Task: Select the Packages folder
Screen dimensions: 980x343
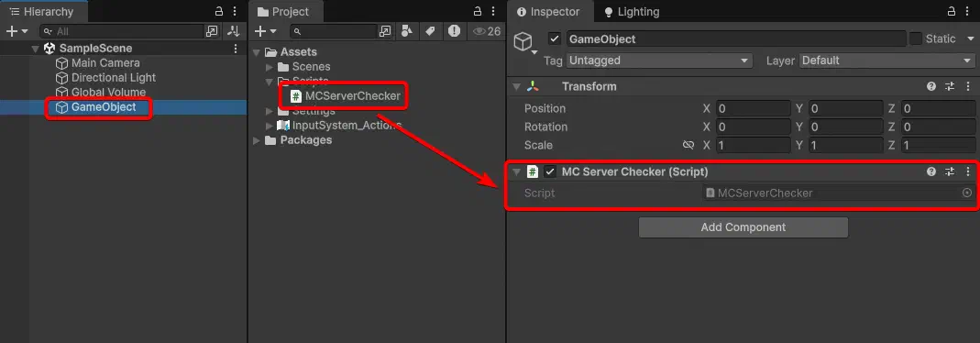Action: pos(305,140)
